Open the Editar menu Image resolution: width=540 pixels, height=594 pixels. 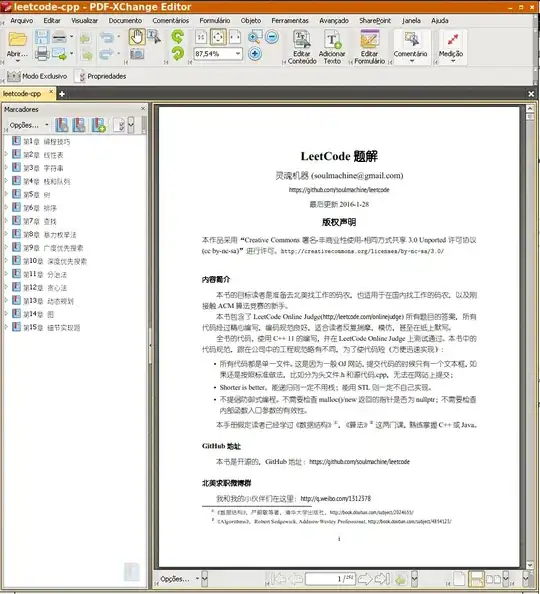[x=52, y=20]
